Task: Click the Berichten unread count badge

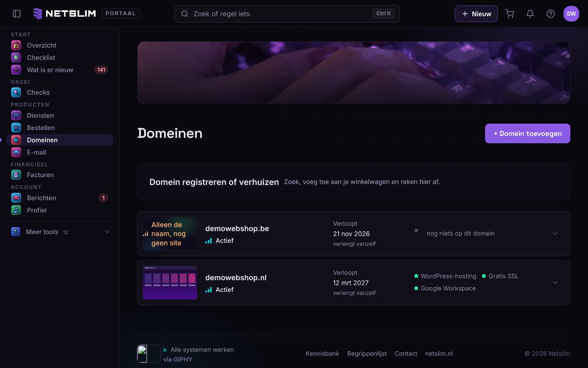Action: click(103, 198)
